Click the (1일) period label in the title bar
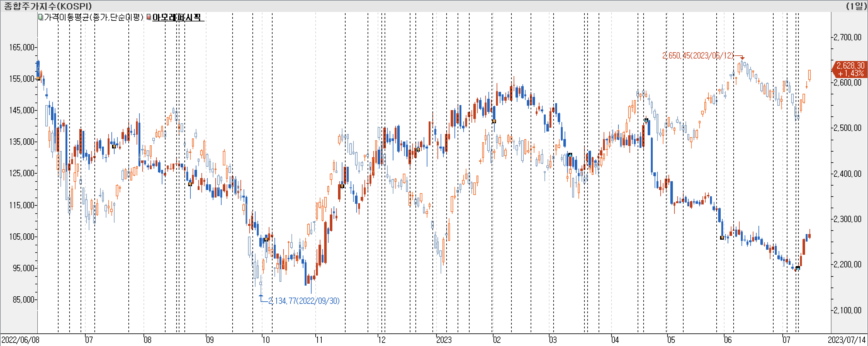868x346 pixels. (x=856, y=6)
